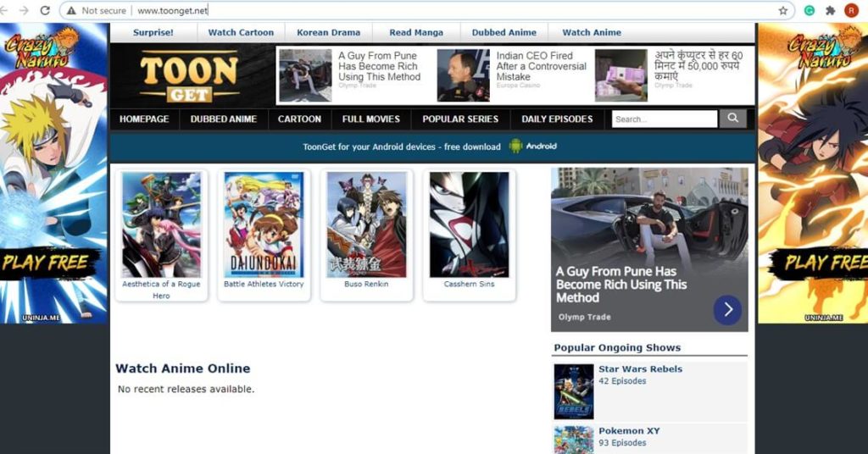Open the Casshern Sins thumbnail
The height and width of the screenshot is (454, 868).
click(x=469, y=224)
